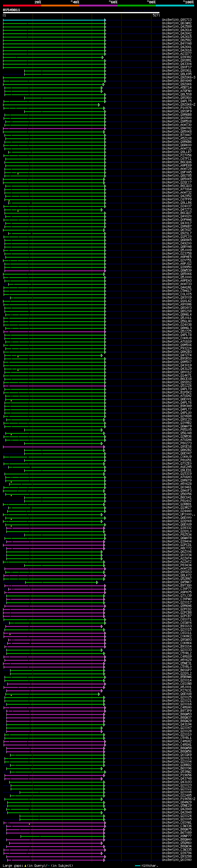Click the red 20% identity color segment
The width and height of the screenshot is (197, 868).
click(22, 6)
